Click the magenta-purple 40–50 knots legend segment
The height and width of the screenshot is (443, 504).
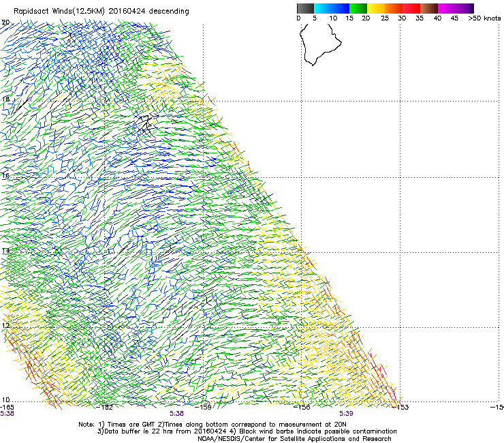456,8
